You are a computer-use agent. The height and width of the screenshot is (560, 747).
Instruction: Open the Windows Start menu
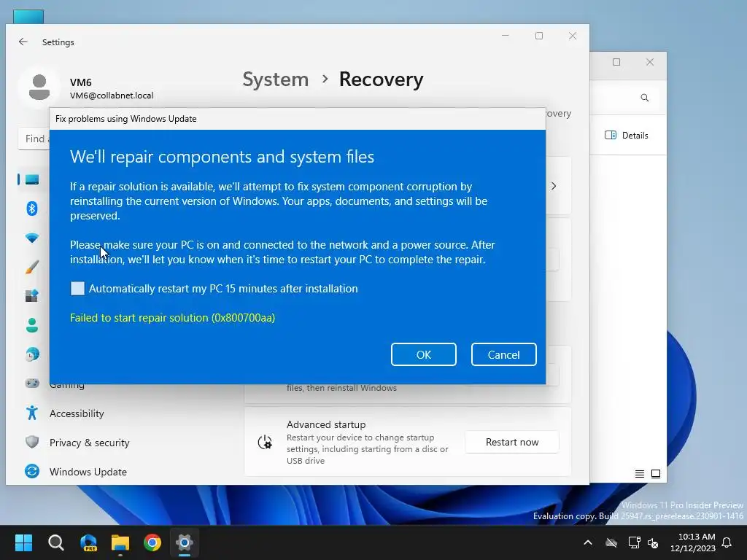point(23,542)
